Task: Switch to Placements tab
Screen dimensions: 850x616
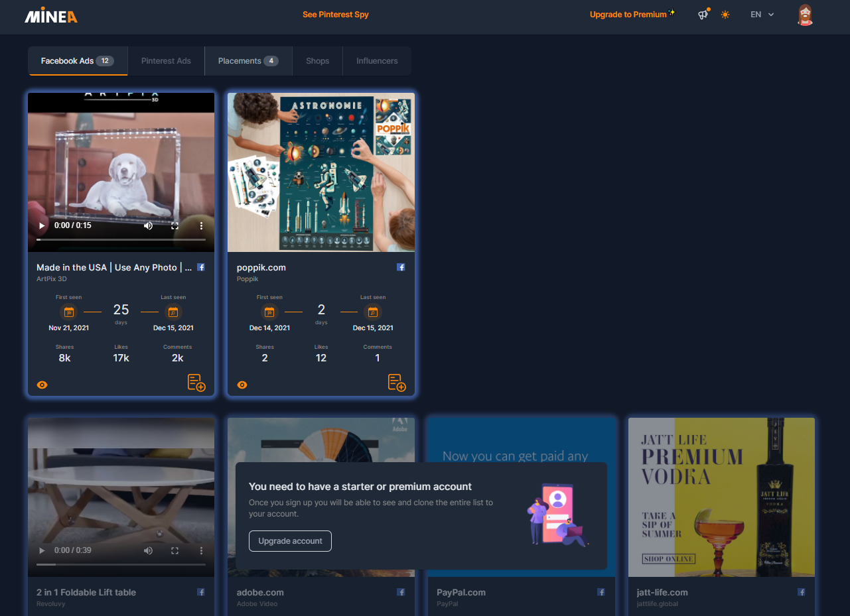Action: (248, 61)
